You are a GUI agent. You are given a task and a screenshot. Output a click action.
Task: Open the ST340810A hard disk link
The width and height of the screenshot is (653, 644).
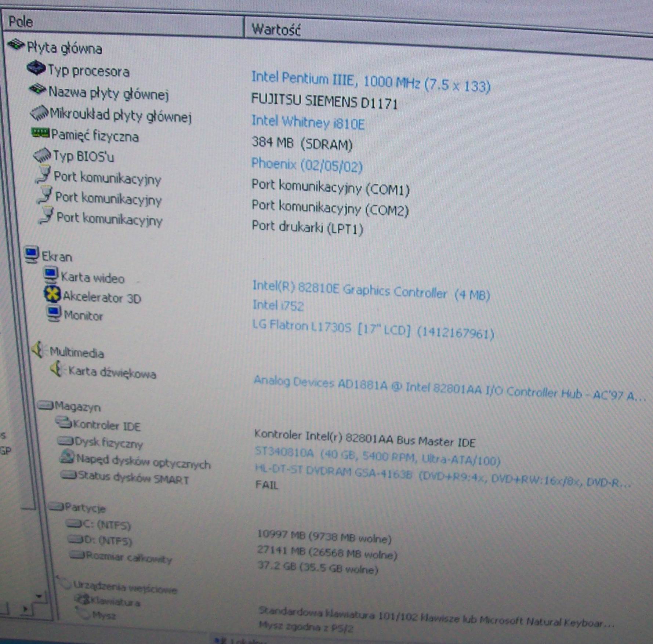pyautogui.click(x=377, y=456)
